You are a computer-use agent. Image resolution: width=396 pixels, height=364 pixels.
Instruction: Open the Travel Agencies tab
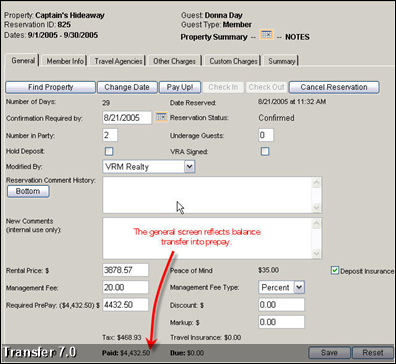click(118, 61)
